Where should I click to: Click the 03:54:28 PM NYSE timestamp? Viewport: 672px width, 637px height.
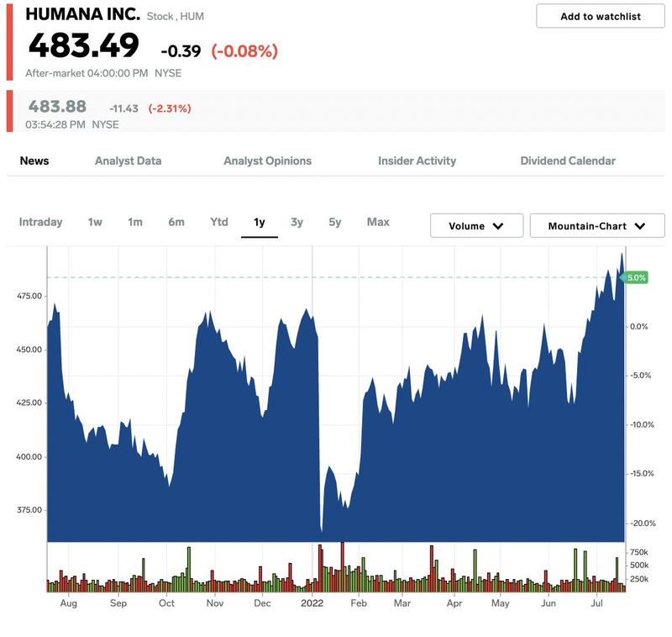(72, 124)
